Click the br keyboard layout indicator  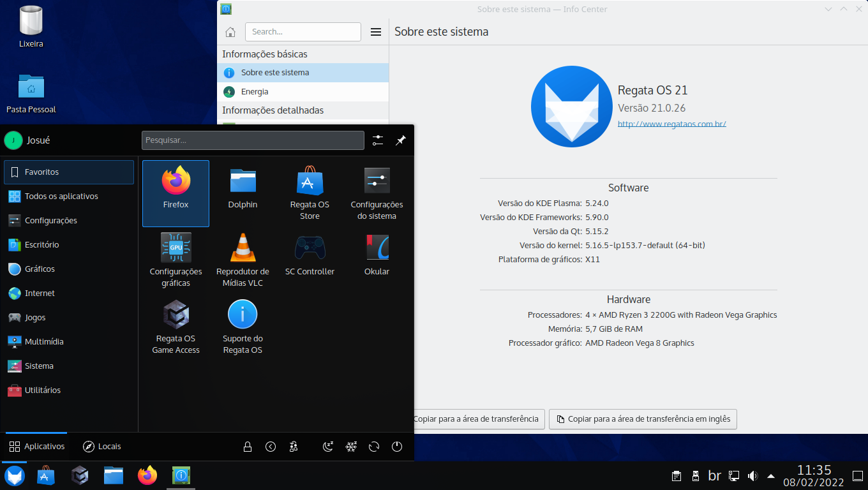715,476
